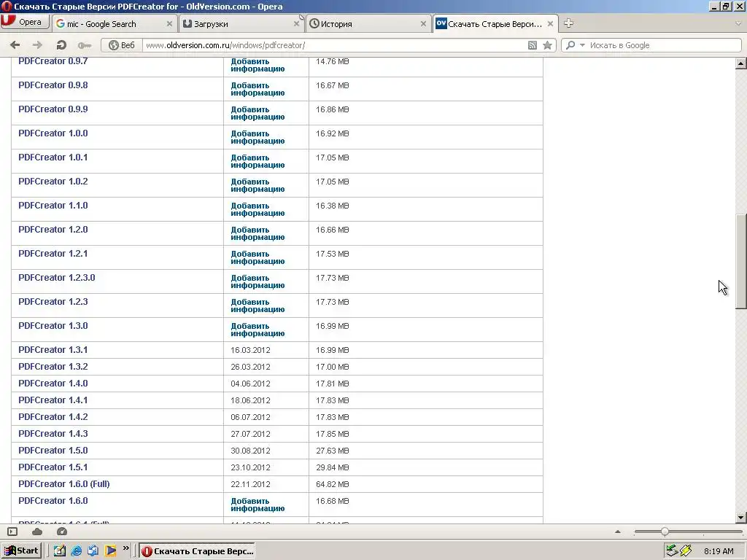Click the RSS feed icon in address bar

[533, 45]
